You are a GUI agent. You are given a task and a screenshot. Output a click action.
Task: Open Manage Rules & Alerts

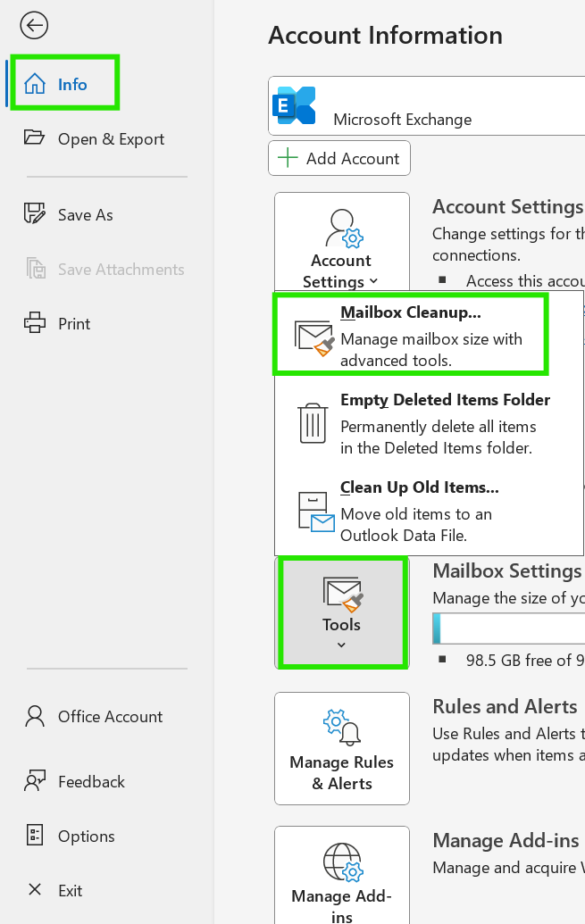coord(342,748)
